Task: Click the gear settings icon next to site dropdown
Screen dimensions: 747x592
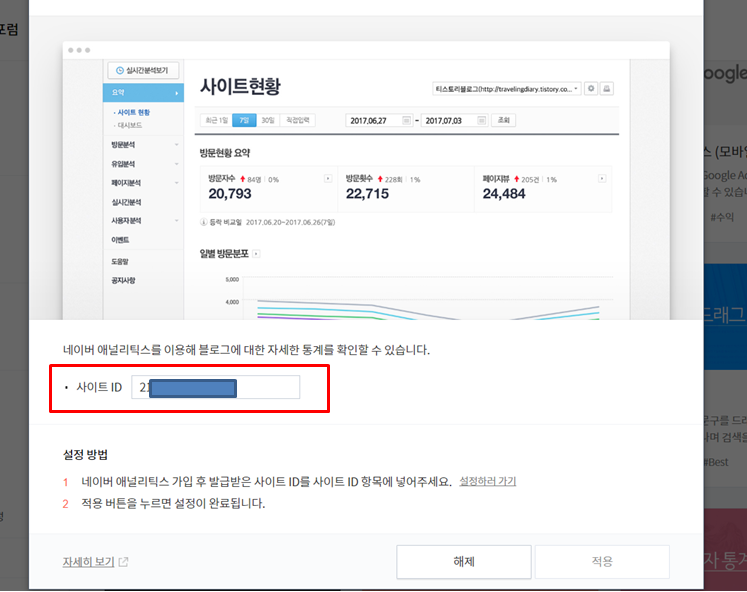Action: pyautogui.click(x=591, y=89)
